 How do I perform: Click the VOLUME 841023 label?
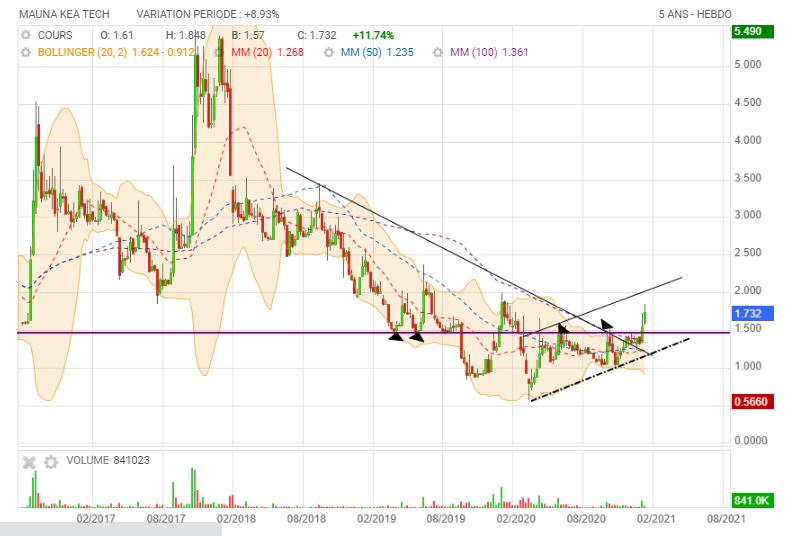click(108, 460)
